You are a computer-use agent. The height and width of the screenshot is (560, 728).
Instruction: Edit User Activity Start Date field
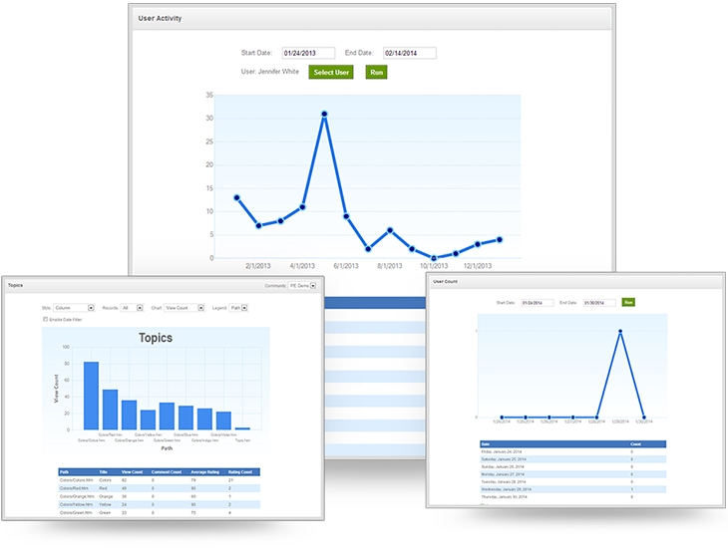(x=308, y=53)
